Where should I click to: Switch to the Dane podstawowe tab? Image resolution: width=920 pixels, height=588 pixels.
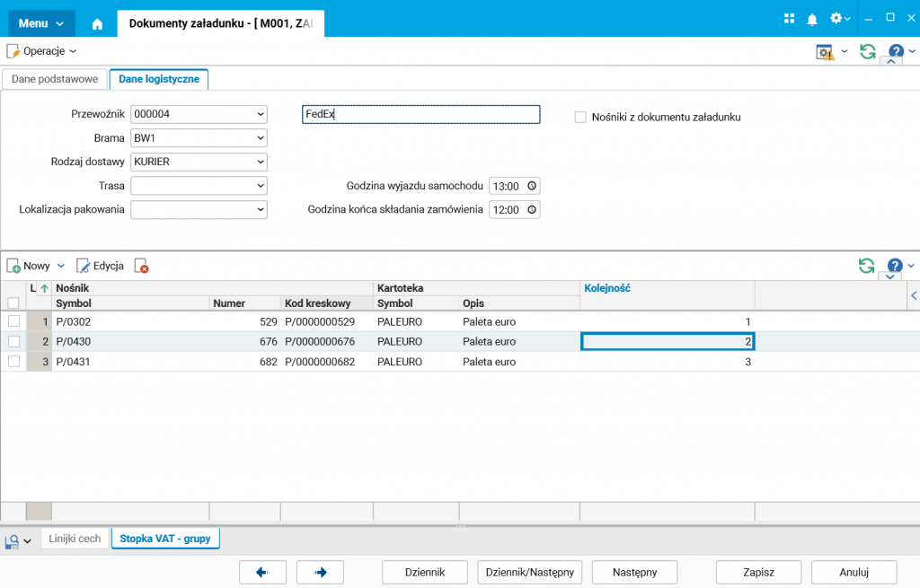click(x=55, y=79)
